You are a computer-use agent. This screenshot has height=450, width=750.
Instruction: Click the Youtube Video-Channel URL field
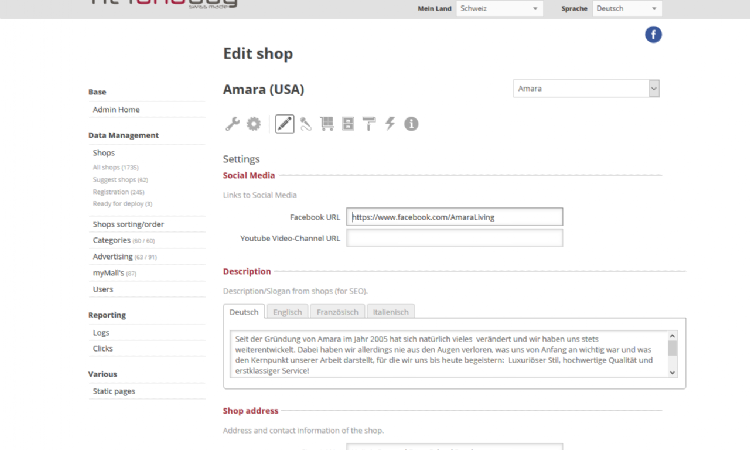pos(454,238)
